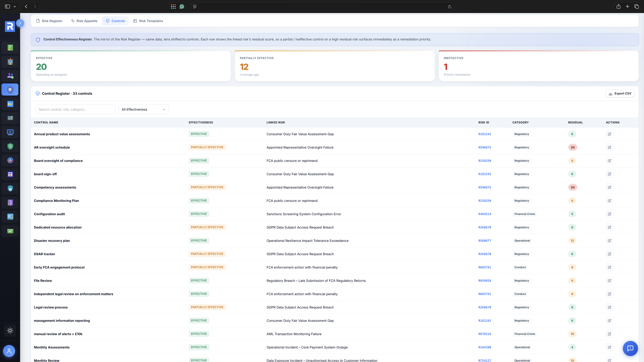The image size is (644, 362).
Task: Edit the Annual product value assessments control
Action: pyautogui.click(x=609, y=134)
